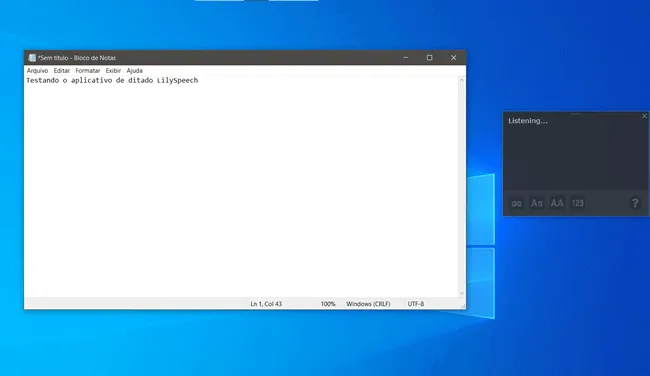This screenshot has width=650, height=376.
Task: Click 'Ln 1, Col 43' in status bar
Action: point(266,304)
